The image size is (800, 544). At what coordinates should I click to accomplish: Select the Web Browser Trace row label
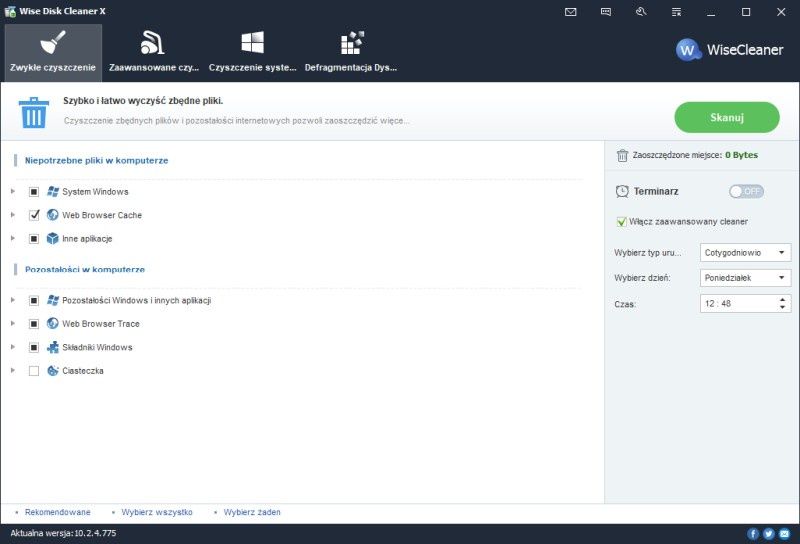pyautogui.click(x=101, y=324)
